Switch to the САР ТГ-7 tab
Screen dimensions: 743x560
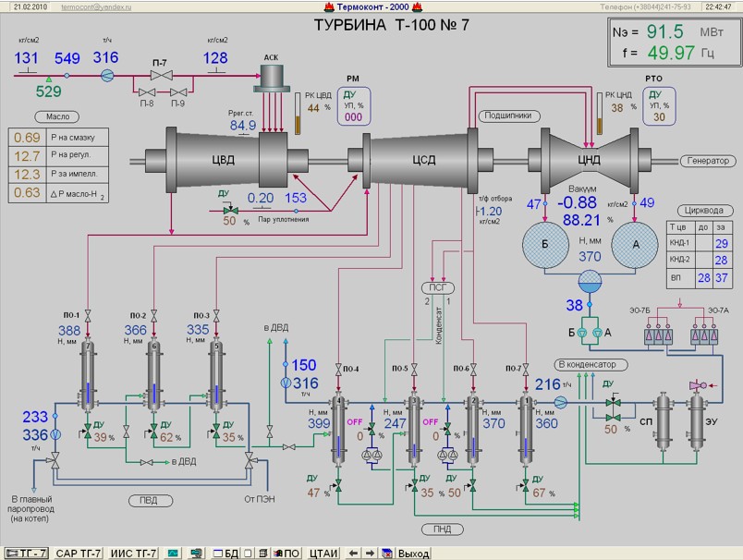pos(79,553)
